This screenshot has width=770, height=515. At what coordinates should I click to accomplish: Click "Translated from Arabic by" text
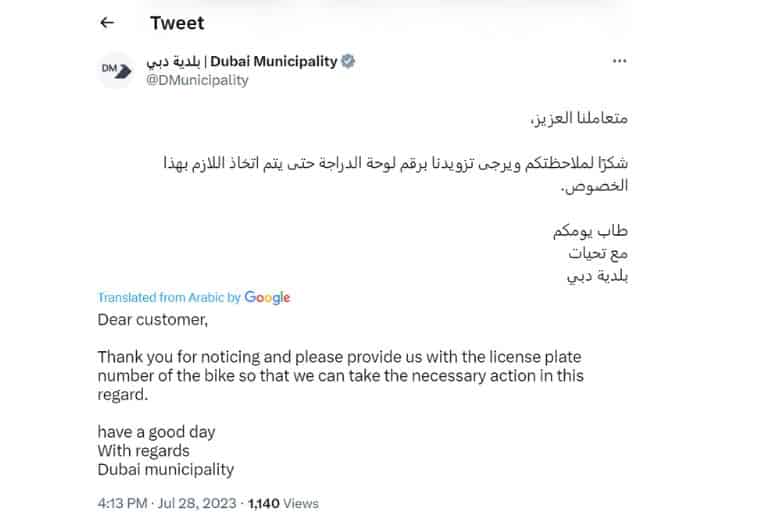[x=170, y=297]
